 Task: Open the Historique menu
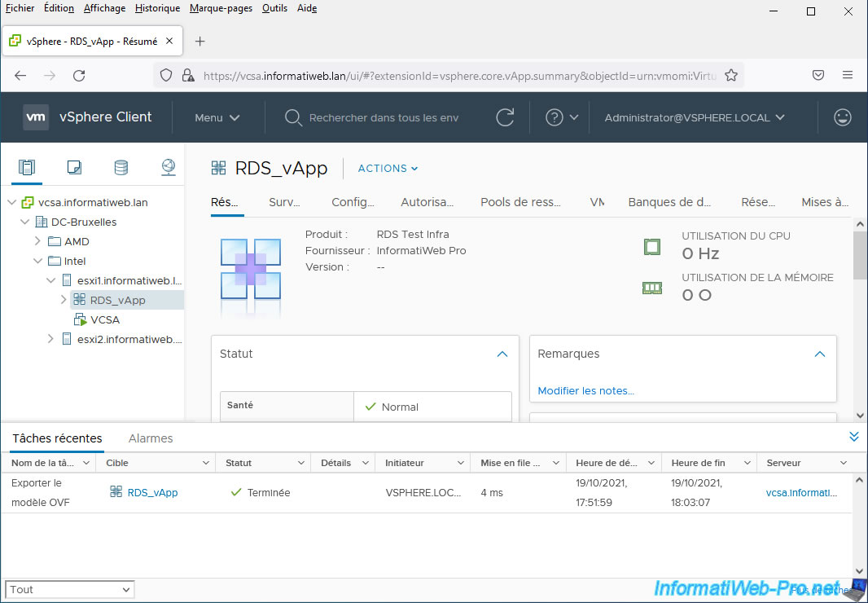click(x=158, y=8)
